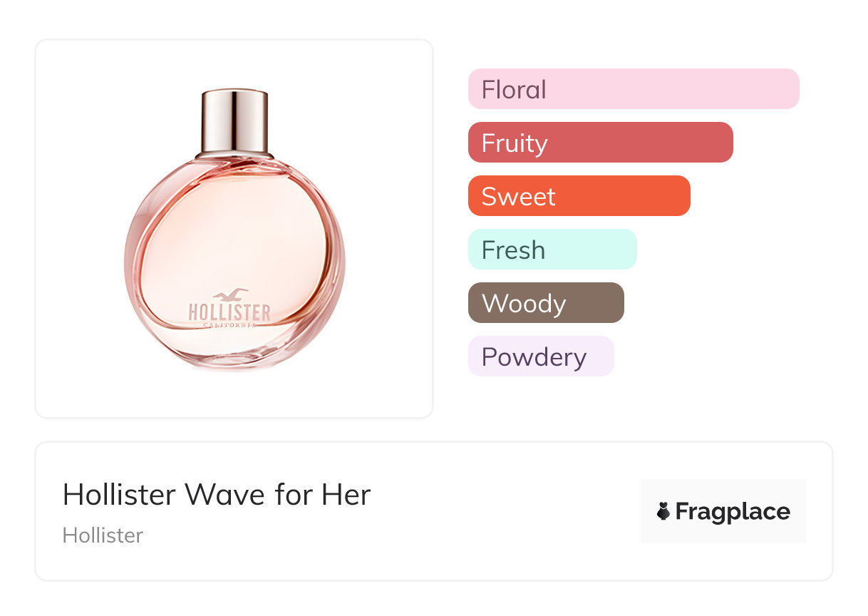Click the "Sweet" label text
Image resolution: width=868 pixels, height=616 pixels.
[x=518, y=197]
